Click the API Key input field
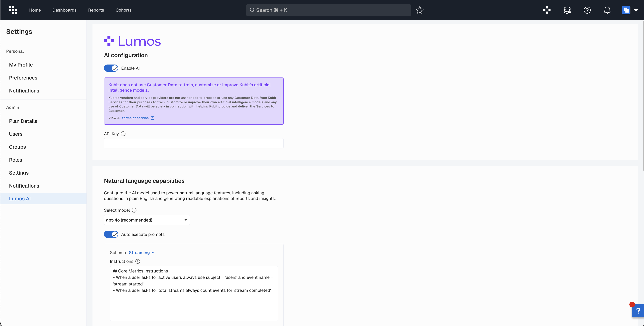The width and height of the screenshot is (644, 326). point(194,143)
